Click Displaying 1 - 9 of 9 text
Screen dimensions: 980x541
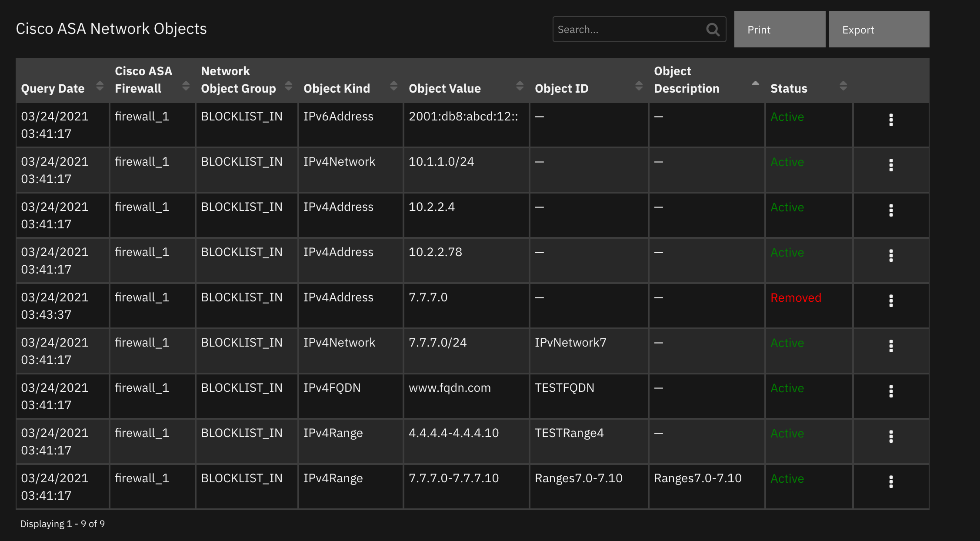[x=62, y=524]
